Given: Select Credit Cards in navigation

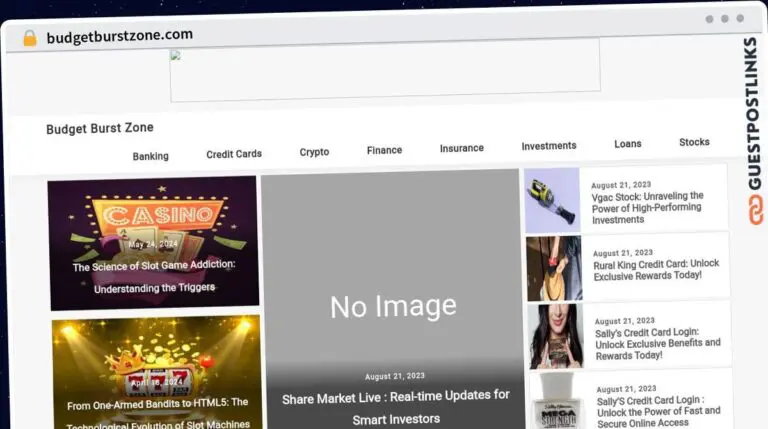Looking at the screenshot, I should pos(234,154).
